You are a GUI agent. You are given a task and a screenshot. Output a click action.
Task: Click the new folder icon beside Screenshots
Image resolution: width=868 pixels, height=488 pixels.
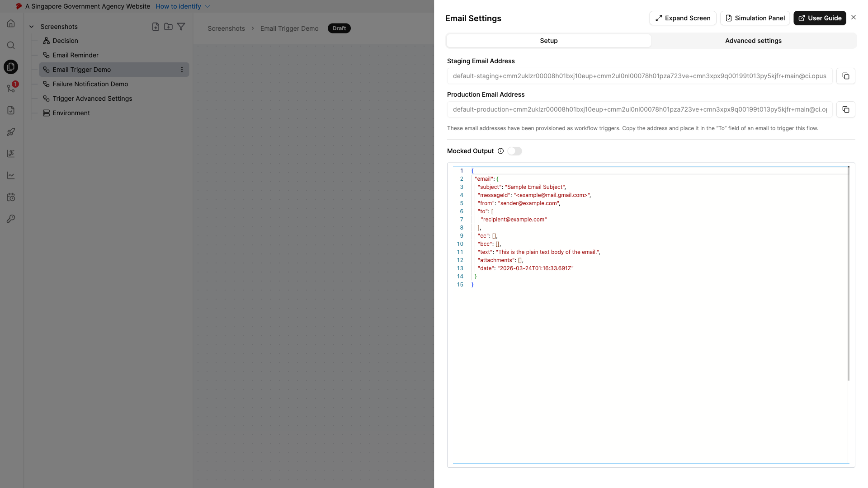click(168, 27)
